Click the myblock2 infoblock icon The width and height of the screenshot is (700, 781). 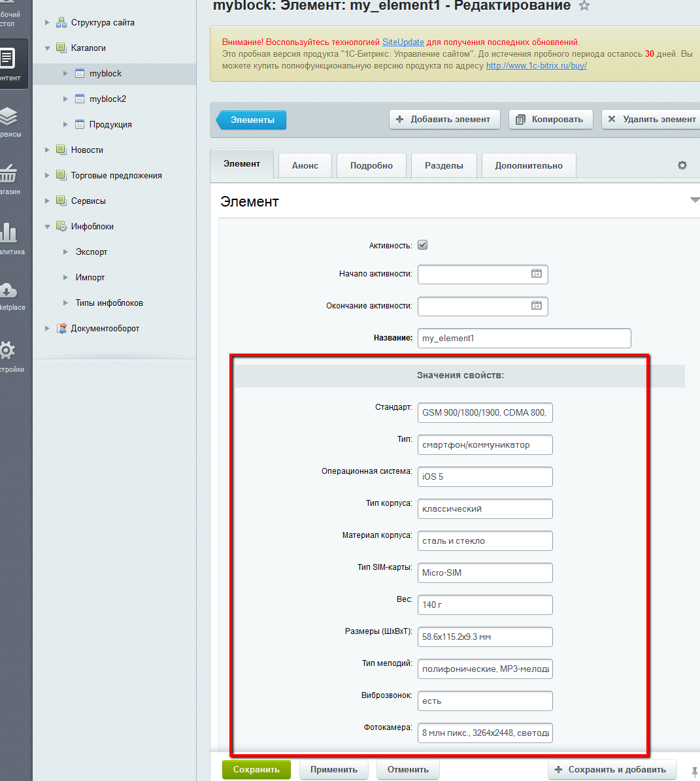coord(80,99)
